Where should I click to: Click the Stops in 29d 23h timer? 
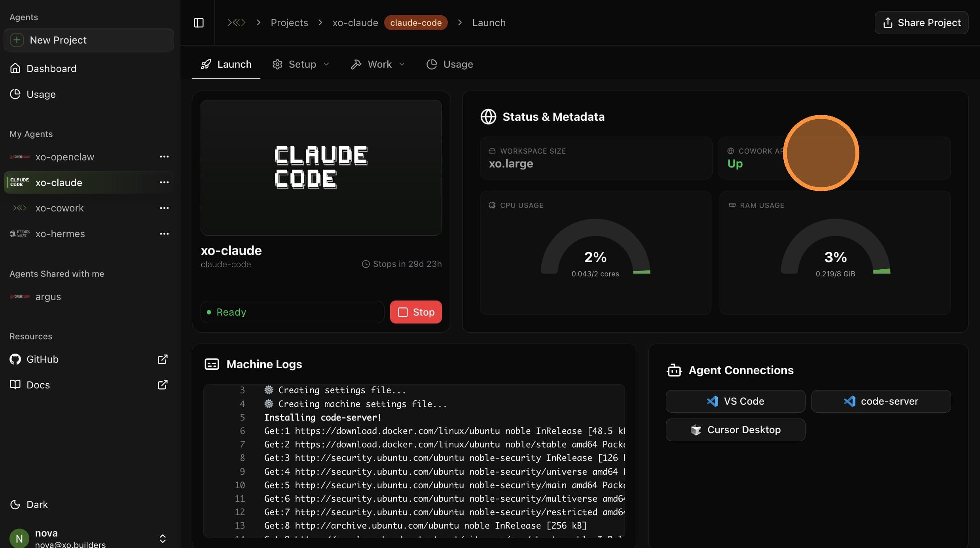point(402,264)
